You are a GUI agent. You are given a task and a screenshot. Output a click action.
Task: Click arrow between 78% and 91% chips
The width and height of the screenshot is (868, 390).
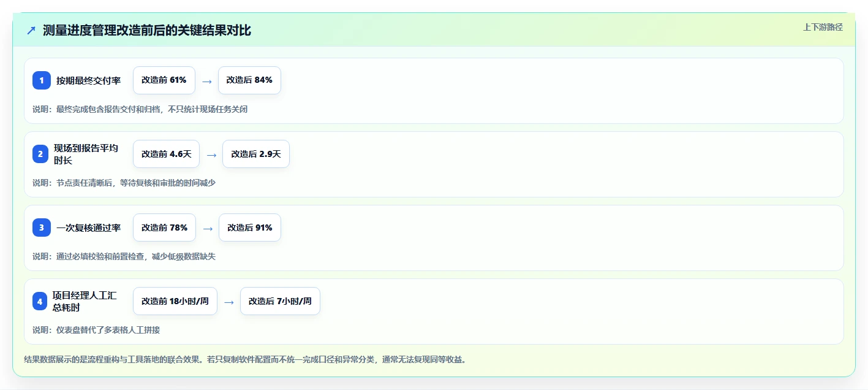tap(208, 228)
